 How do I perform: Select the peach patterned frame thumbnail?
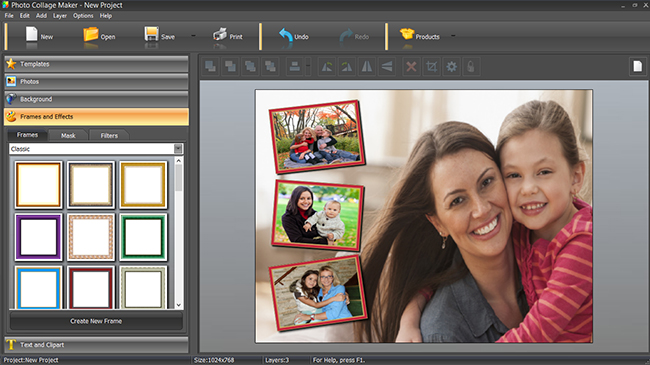pyautogui.click(x=91, y=237)
